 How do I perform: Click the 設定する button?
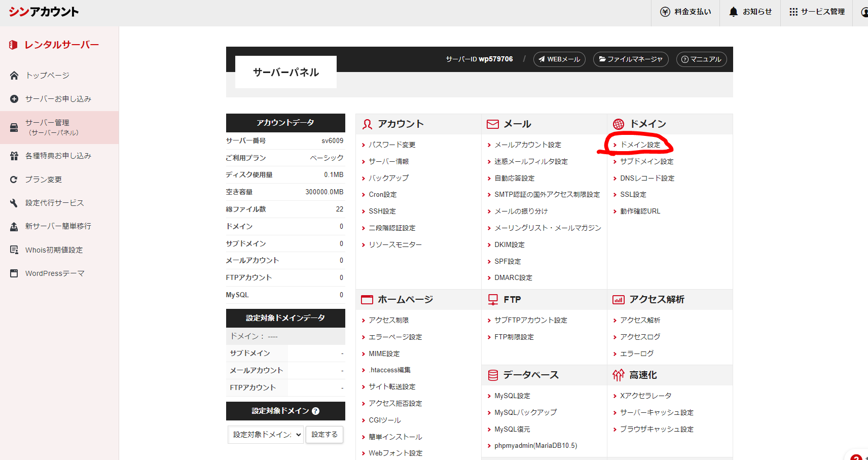coord(324,435)
